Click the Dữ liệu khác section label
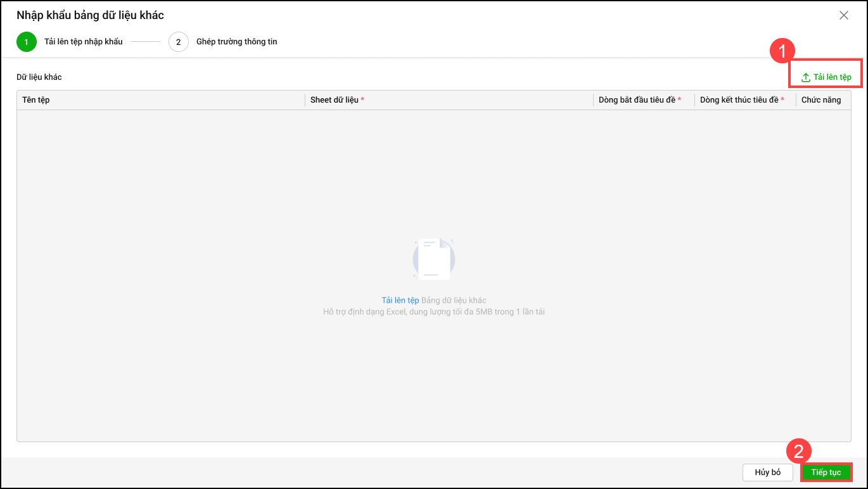Viewport: 868px width, 489px height. click(x=39, y=77)
